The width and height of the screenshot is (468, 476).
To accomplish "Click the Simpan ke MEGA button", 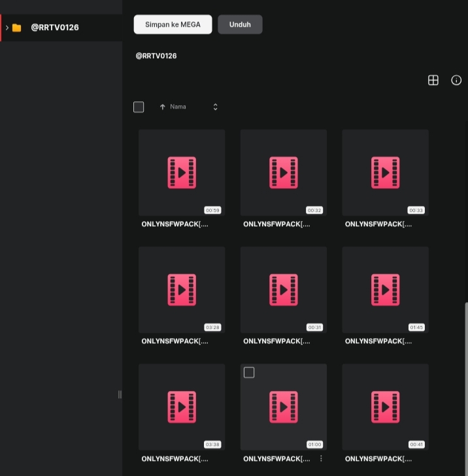I will tap(173, 24).
